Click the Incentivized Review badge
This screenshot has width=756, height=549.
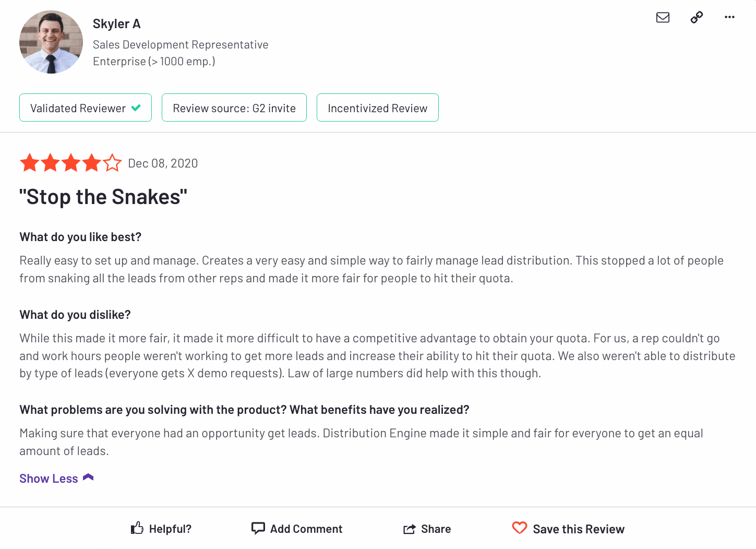pyautogui.click(x=377, y=108)
